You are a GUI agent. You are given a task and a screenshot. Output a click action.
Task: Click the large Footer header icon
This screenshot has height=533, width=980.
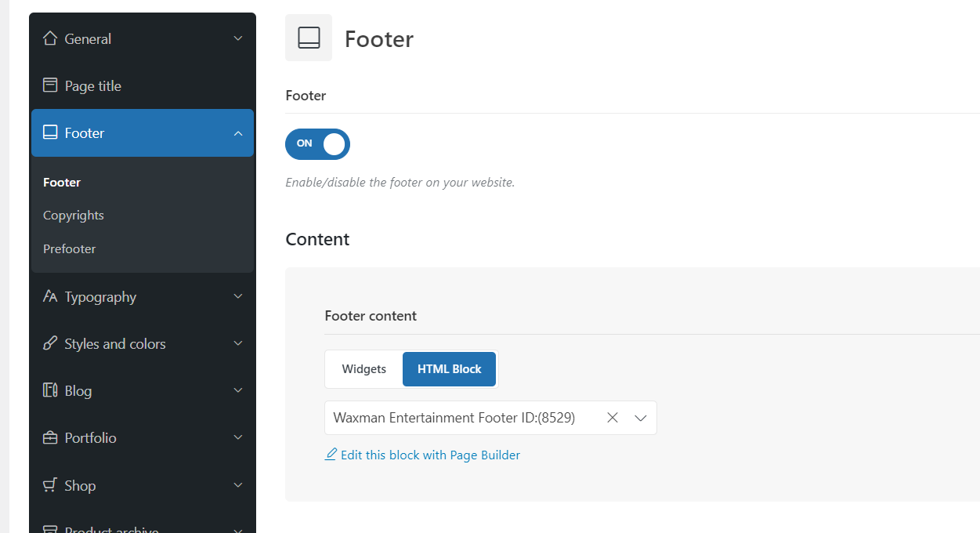click(309, 38)
